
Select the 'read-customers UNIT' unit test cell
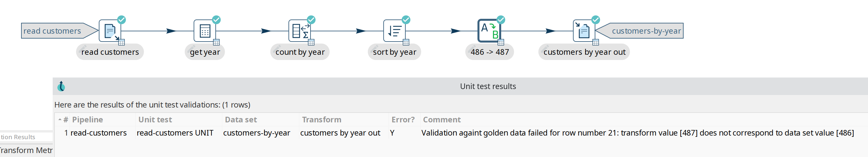pos(175,133)
